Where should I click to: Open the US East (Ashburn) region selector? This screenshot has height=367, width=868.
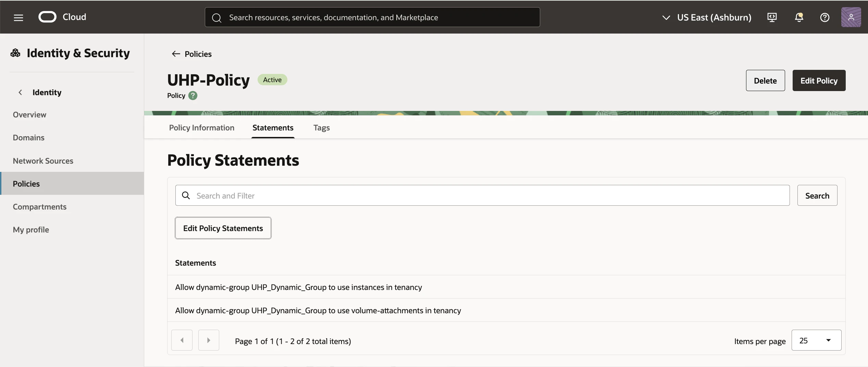(x=707, y=17)
